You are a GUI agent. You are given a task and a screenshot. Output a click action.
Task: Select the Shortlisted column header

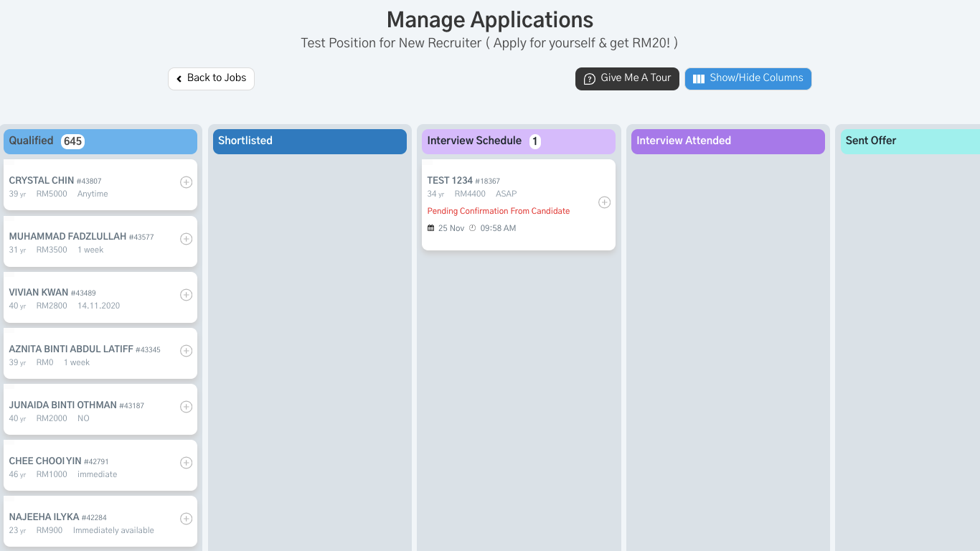(x=310, y=141)
